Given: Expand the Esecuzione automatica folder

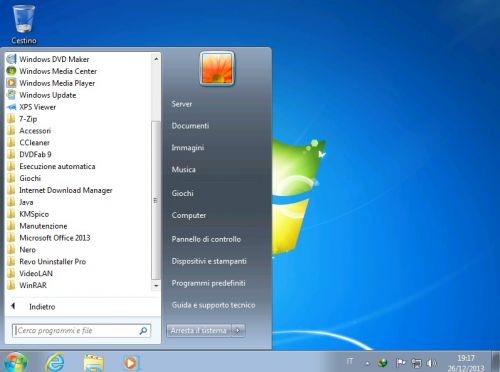Looking at the screenshot, I should pyautogui.click(x=51, y=166).
